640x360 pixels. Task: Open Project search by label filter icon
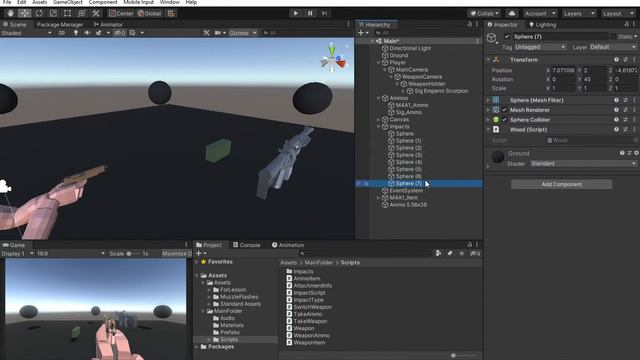click(450, 253)
